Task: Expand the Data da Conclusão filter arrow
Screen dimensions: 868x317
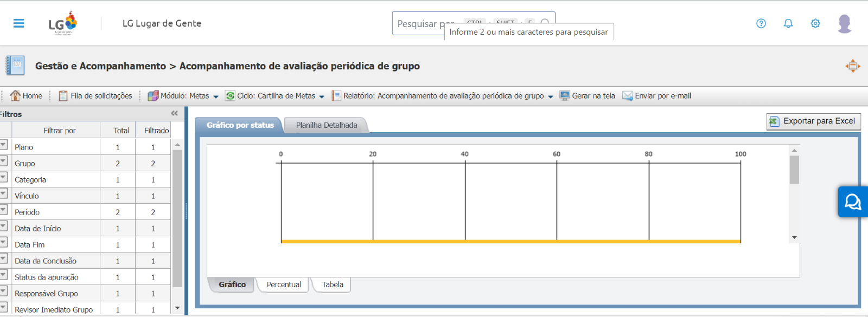Action: [x=3, y=258]
